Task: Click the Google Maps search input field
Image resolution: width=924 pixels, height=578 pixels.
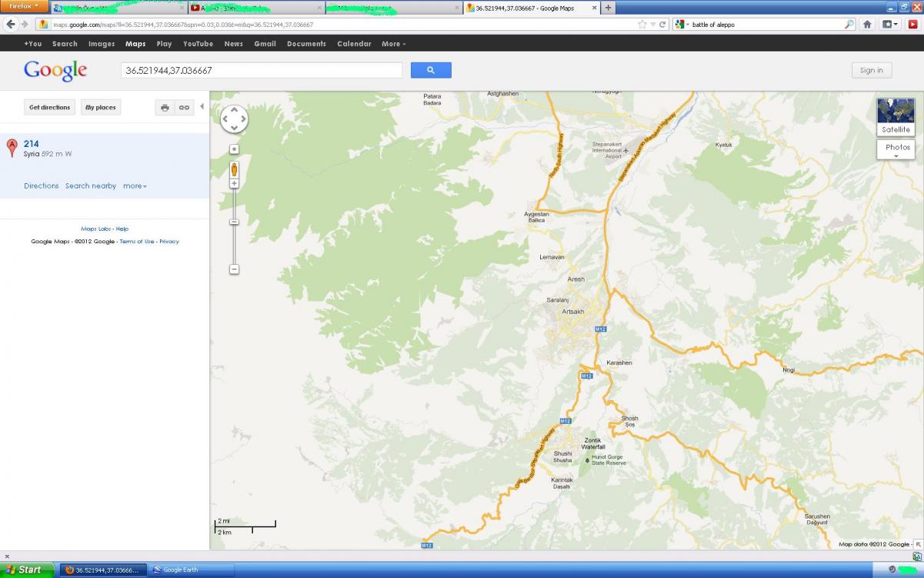Action: (262, 70)
